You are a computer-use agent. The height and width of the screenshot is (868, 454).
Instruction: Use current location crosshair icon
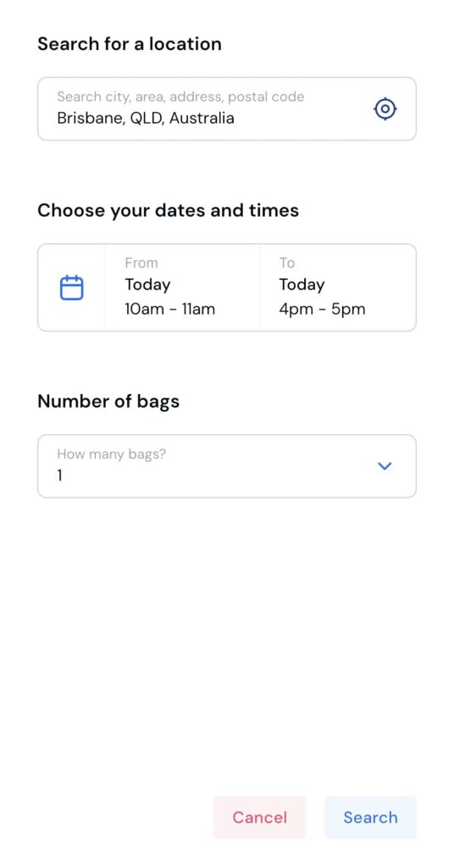pos(385,108)
